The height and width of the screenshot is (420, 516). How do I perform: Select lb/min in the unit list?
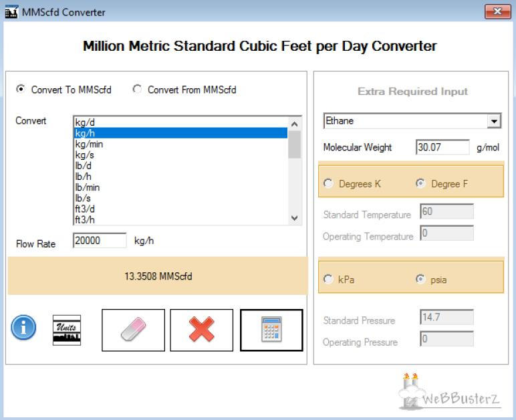coord(180,187)
